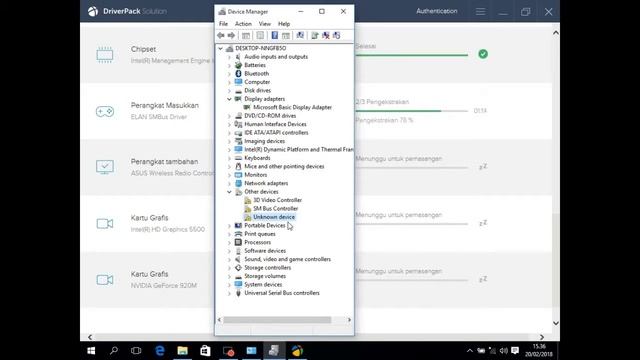The width and height of the screenshot is (640, 360).
Task: Select the Network adapters category
Action: pyautogui.click(x=266, y=183)
